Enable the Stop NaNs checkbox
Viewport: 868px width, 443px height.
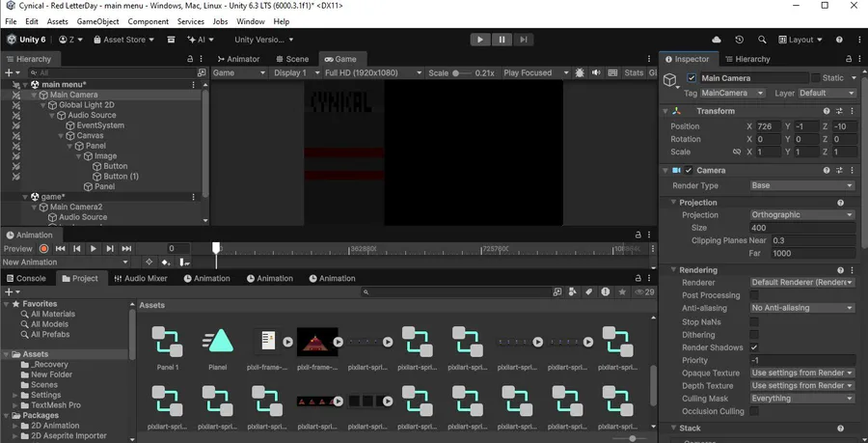754,321
